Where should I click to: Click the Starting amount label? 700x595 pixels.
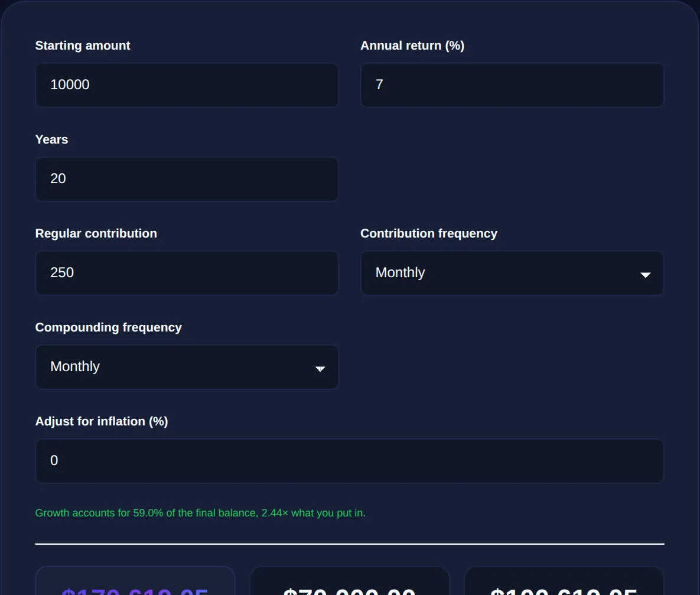coord(83,45)
